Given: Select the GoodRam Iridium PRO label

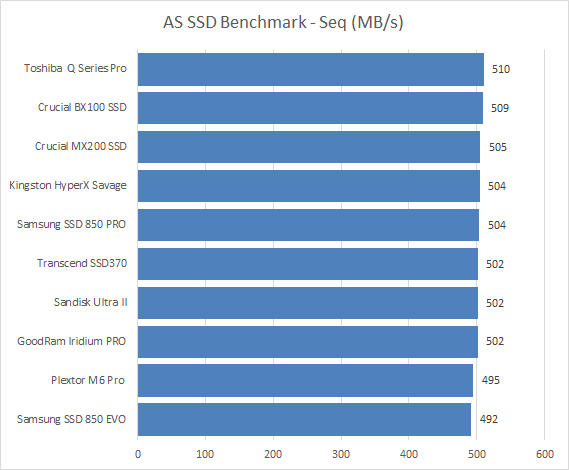Looking at the screenshot, I should (71, 341).
